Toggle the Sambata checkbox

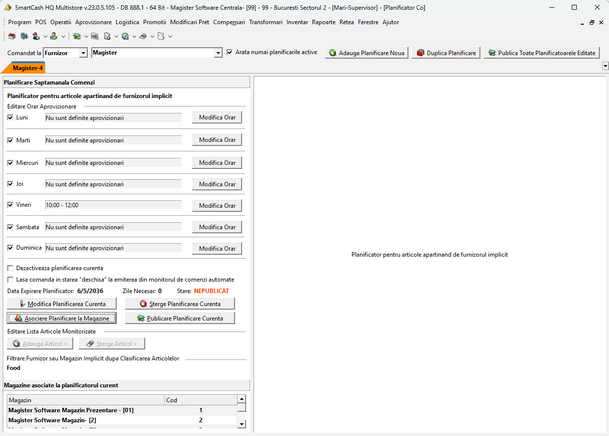click(x=10, y=227)
